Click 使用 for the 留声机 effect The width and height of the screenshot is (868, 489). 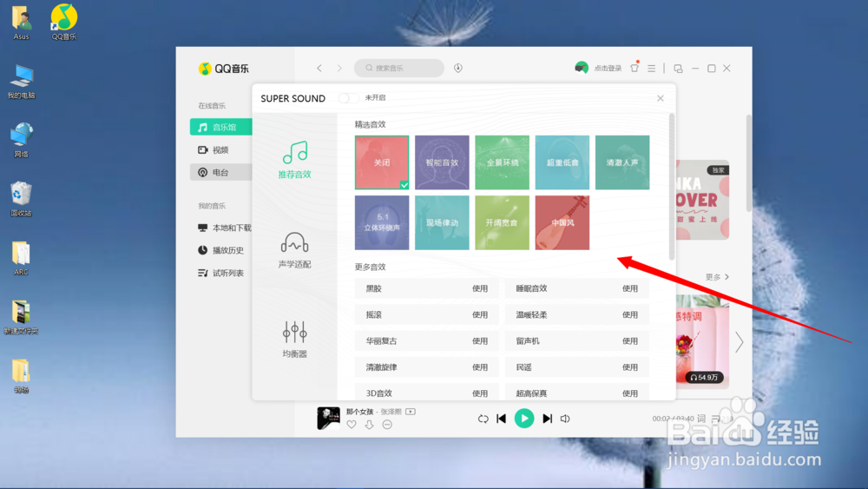coord(630,341)
